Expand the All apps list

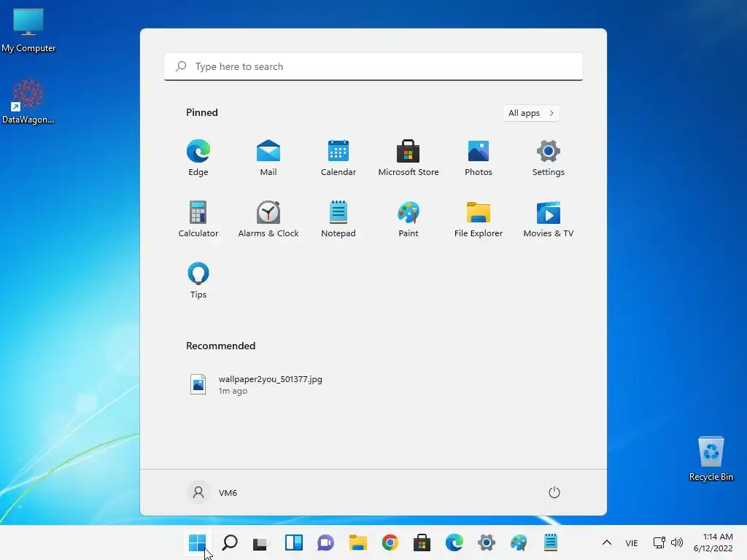point(531,113)
